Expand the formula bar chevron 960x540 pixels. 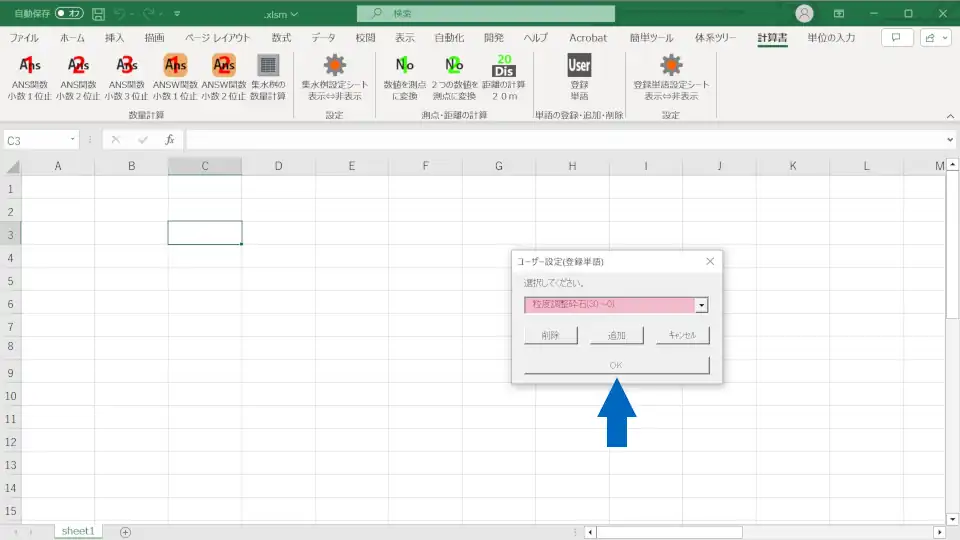pyautogui.click(x=950, y=140)
